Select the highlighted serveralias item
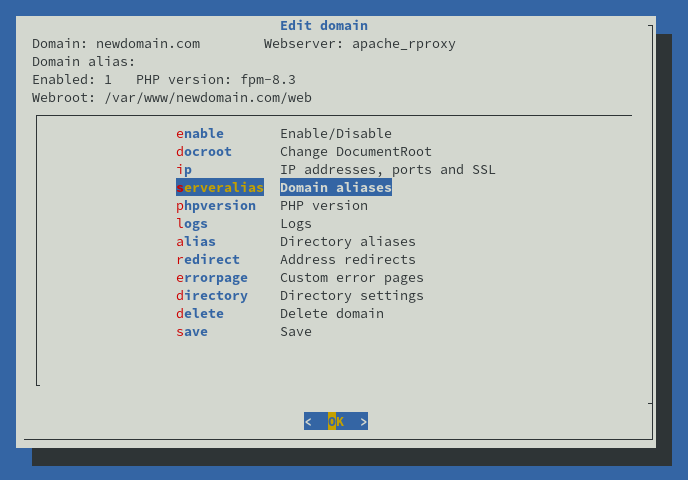688x480 pixels. (x=220, y=187)
